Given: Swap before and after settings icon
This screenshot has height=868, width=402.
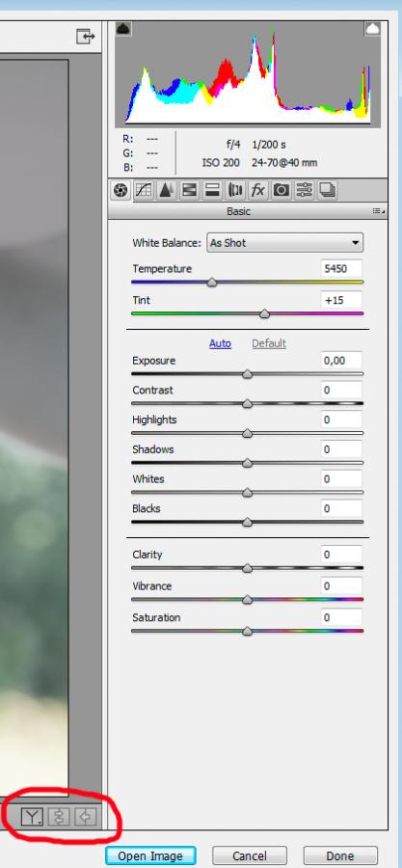Looking at the screenshot, I should tap(59, 817).
